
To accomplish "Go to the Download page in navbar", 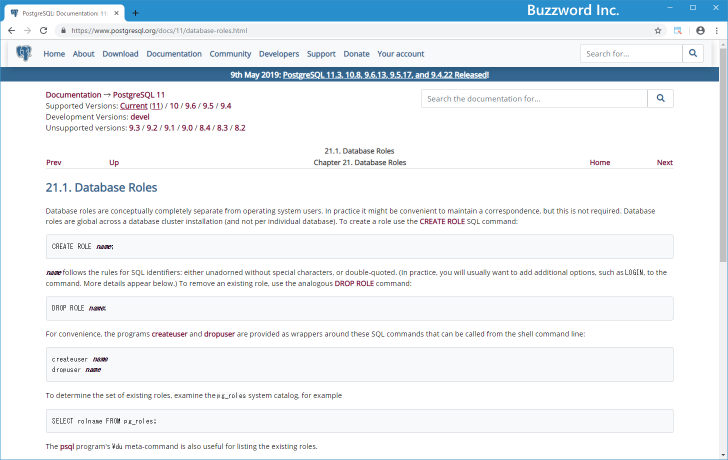I will 120,54.
